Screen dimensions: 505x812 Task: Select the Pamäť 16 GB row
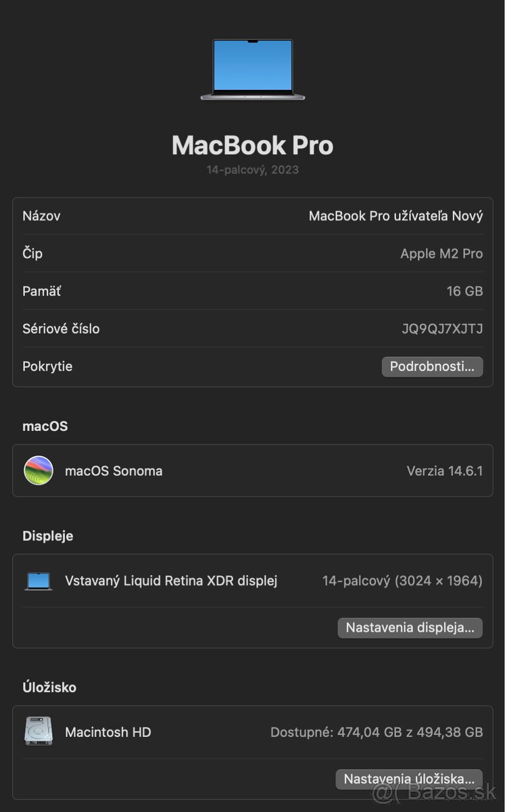252,291
